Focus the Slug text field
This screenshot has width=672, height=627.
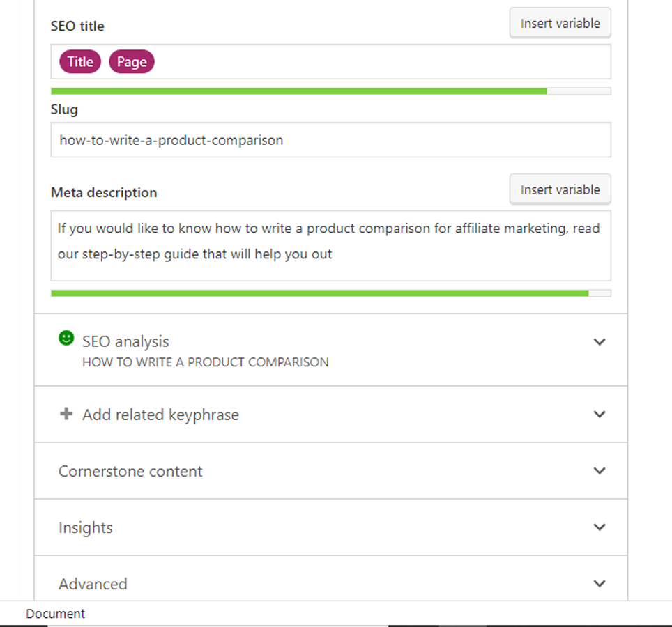click(x=330, y=140)
